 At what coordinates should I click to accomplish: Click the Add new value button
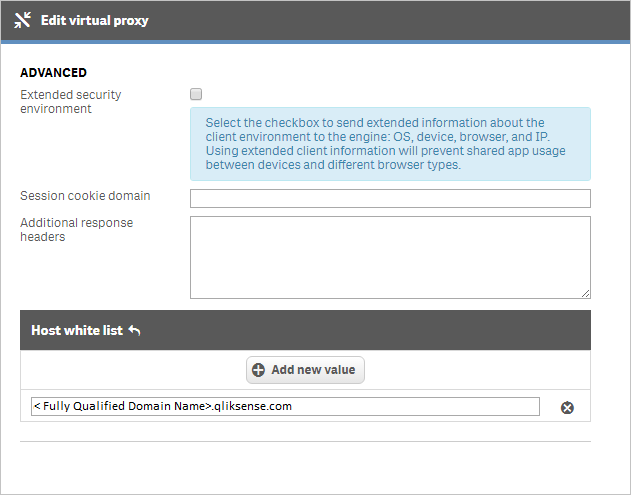(x=305, y=370)
